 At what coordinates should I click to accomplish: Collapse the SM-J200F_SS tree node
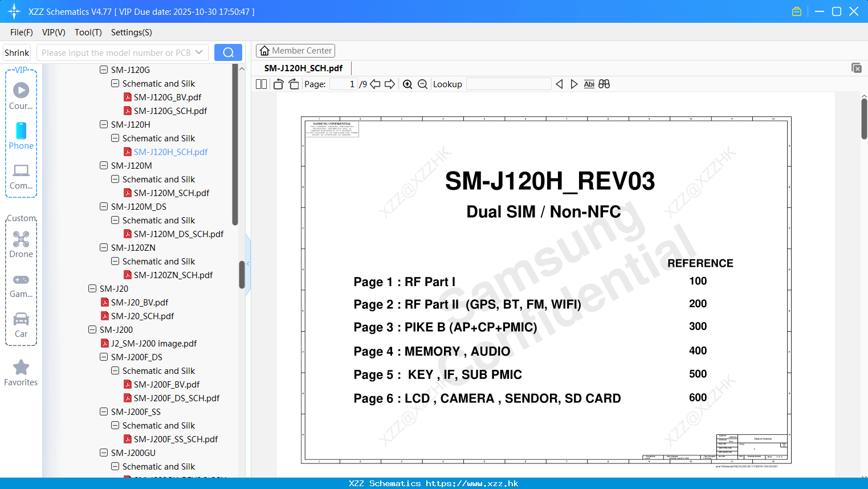pos(104,411)
